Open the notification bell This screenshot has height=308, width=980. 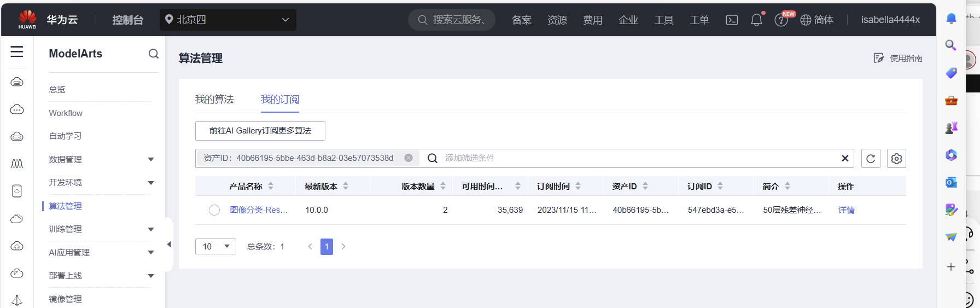pyautogui.click(x=756, y=20)
